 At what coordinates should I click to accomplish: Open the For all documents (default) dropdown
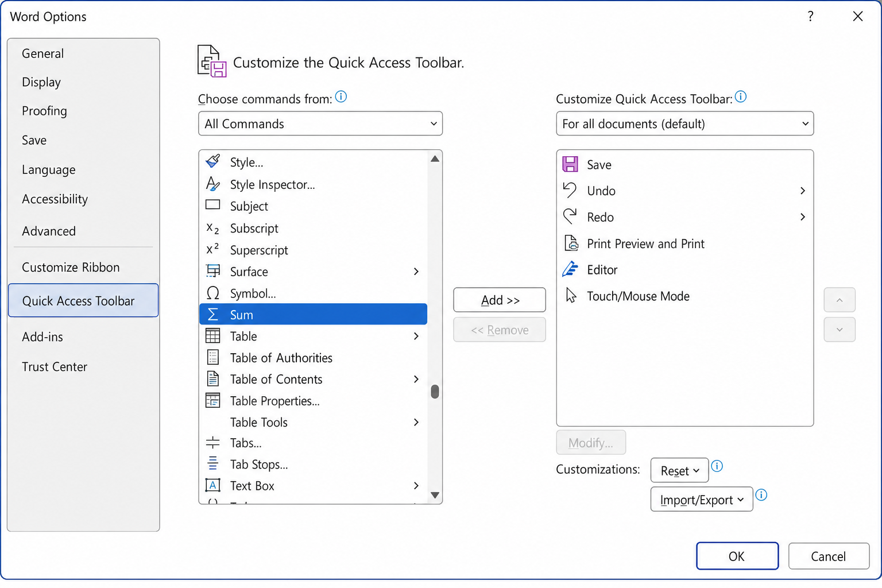click(x=685, y=123)
